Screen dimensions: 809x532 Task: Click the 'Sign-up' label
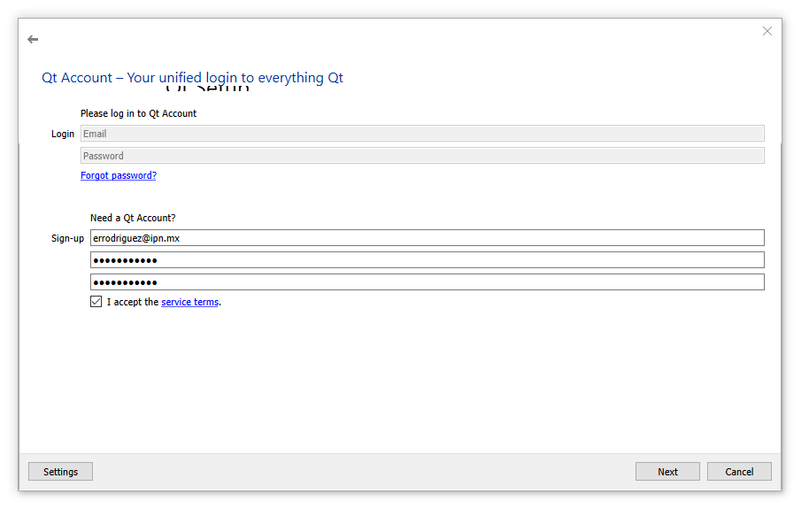coord(67,238)
